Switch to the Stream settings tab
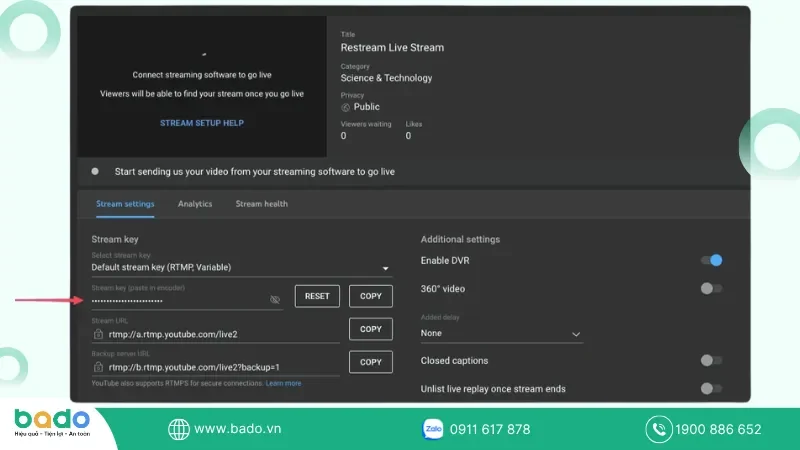 tap(125, 204)
